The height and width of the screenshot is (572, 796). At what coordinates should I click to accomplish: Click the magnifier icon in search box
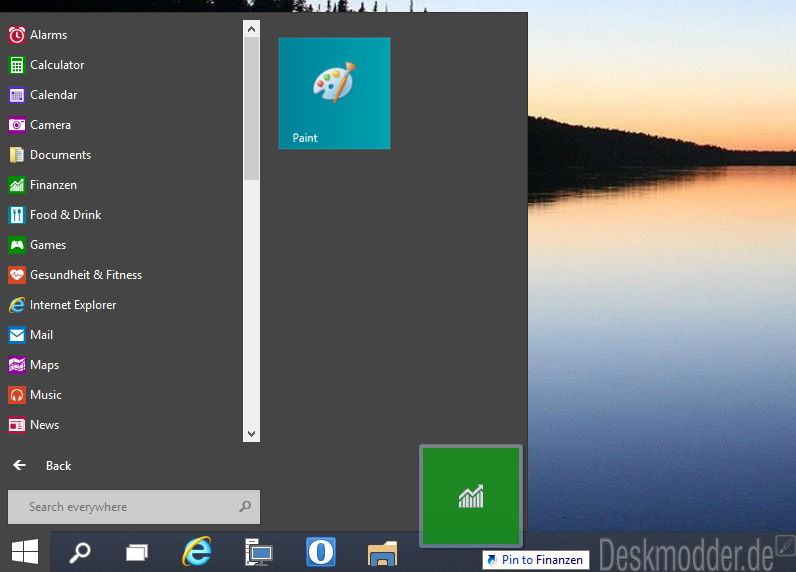[x=245, y=506]
